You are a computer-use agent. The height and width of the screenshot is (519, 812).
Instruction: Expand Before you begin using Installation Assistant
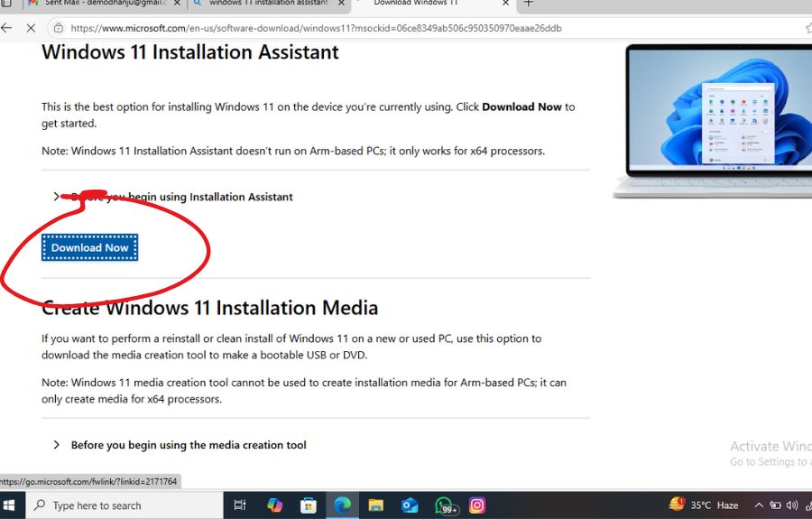[x=173, y=197]
